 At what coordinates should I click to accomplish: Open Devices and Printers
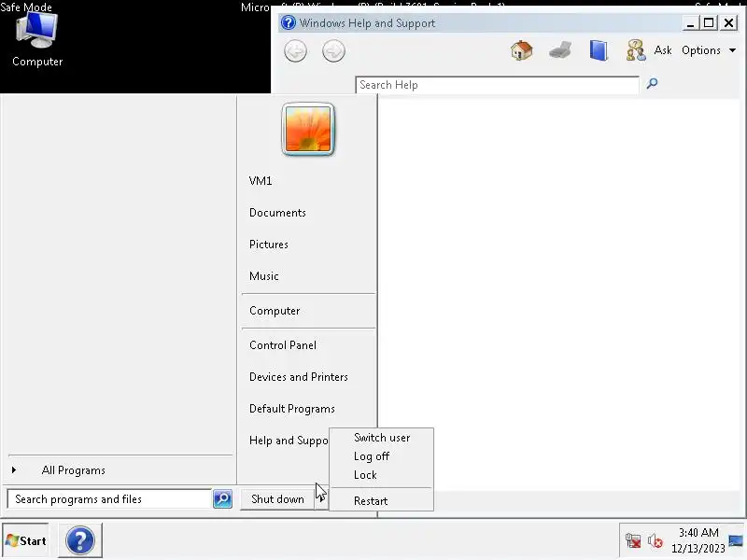(299, 377)
